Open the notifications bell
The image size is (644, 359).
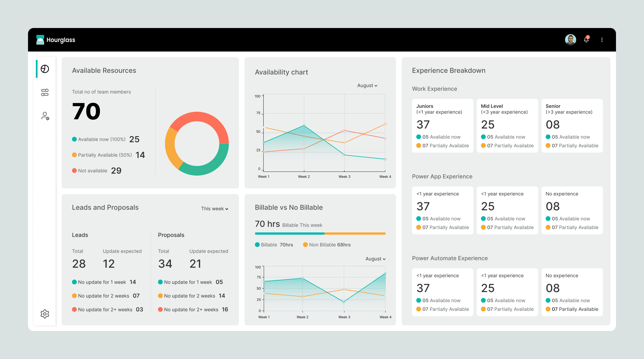tap(586, 39)
